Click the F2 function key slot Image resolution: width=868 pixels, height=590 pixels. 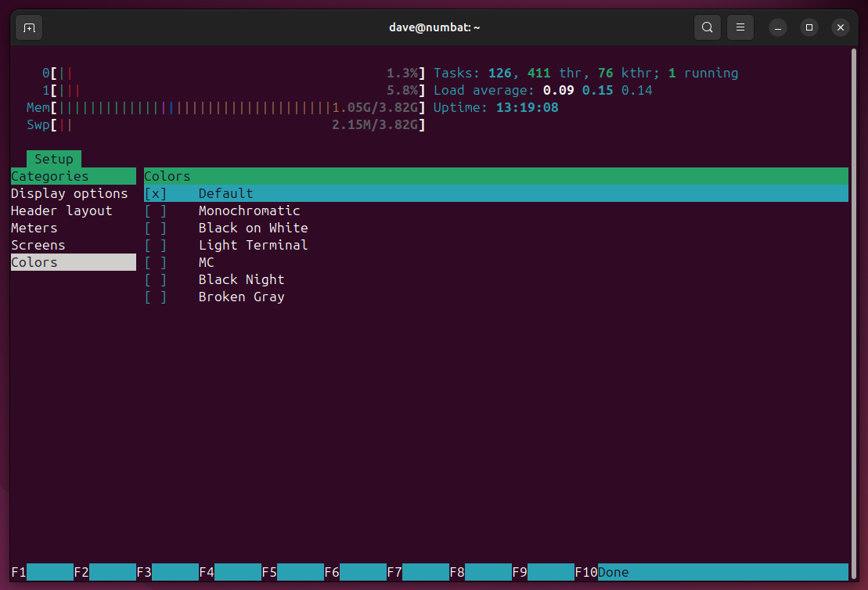point(105,572)
